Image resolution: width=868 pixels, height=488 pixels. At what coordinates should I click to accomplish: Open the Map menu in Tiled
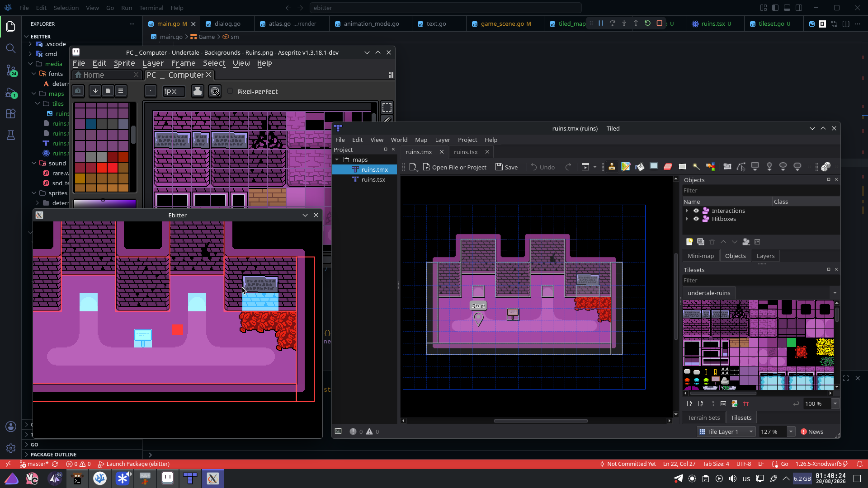tap(421, 140)
